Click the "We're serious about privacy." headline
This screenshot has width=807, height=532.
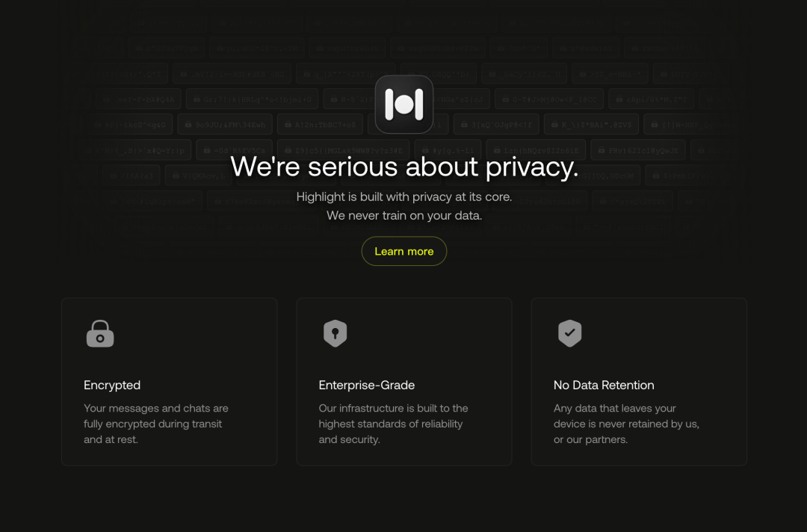[x=403, y=167]
